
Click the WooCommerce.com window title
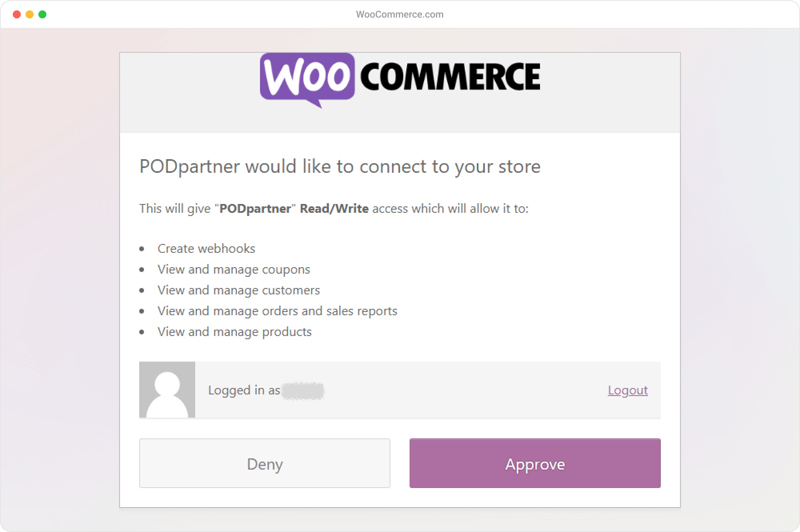point(400,14)
